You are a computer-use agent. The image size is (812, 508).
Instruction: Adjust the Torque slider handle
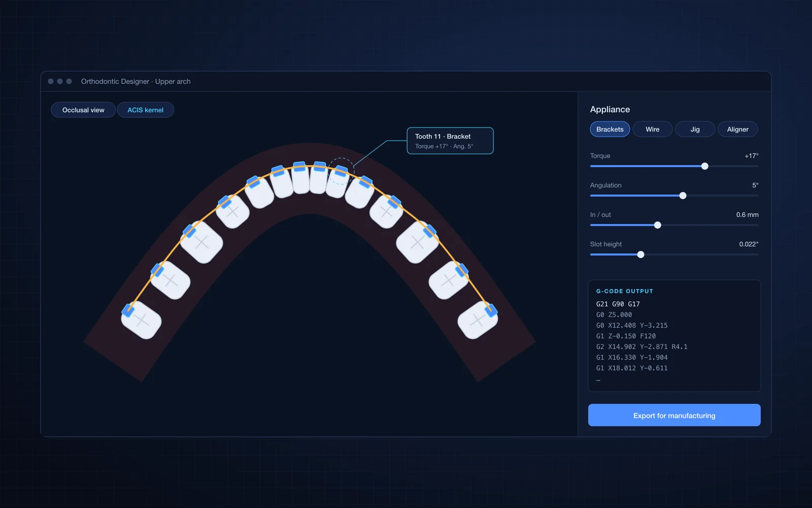click(705, 166)
